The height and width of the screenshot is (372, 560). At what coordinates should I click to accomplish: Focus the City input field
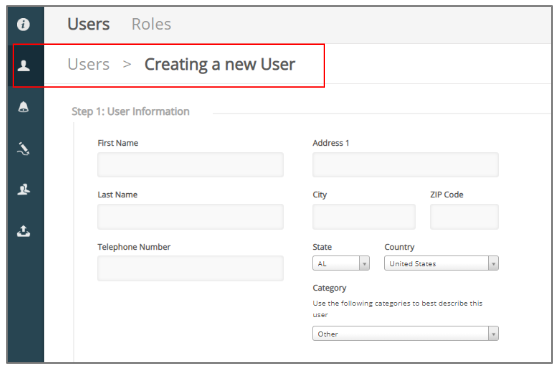pos(364,217)
